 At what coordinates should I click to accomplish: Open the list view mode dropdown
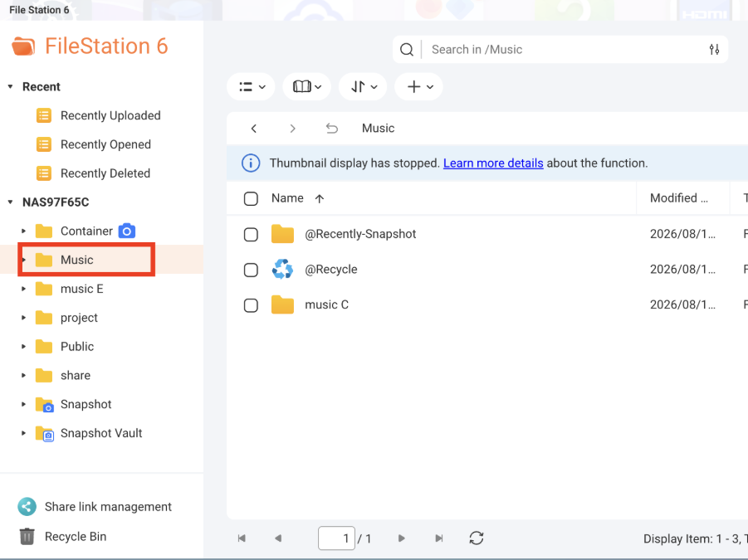point(252,87)
